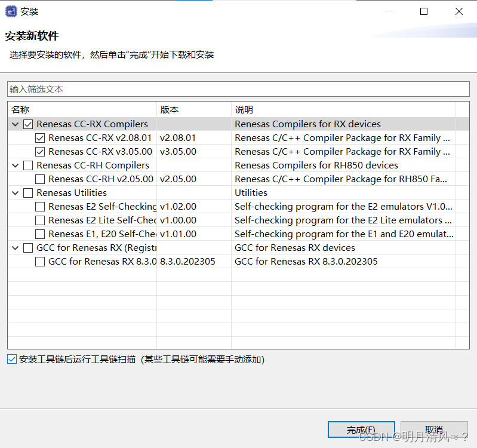The image size is (477, 448).
Task: Select the 'Renesas Utilities' row label
Action: click(x=72, y=193)
